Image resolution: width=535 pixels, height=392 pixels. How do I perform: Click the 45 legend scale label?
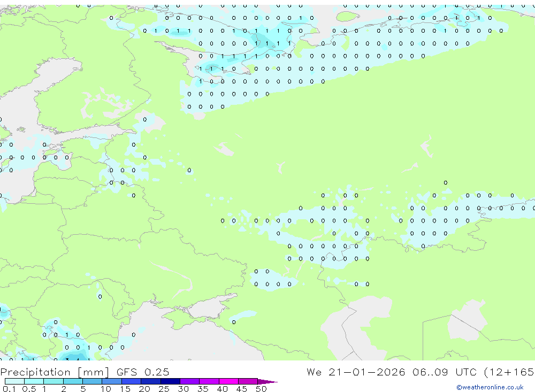pyautogui.click(x=242, y=389)
